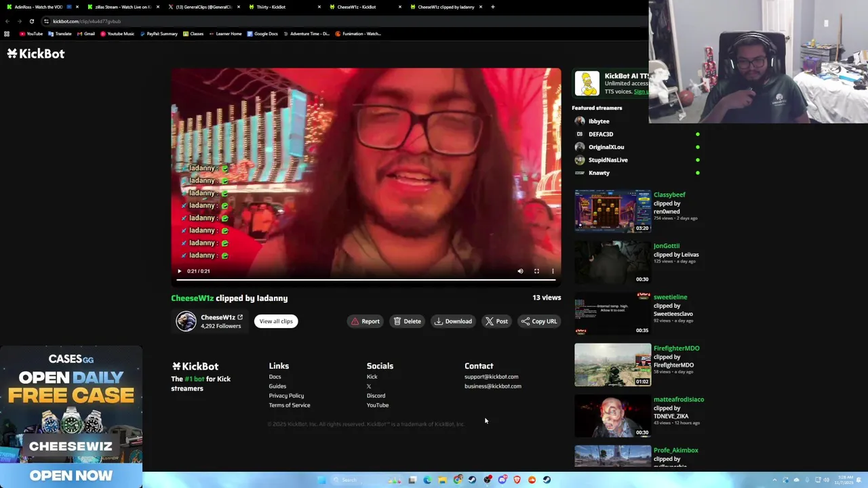Open Google Docs bookmark
Image resolution: width=868 pixels, height=488 pixels.
(262, 34)
